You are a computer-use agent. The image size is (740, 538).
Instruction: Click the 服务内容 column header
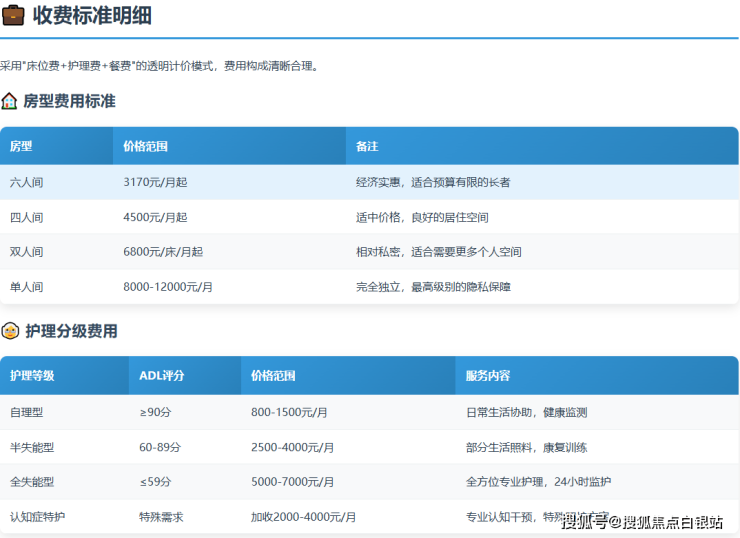tap(488, 376)
